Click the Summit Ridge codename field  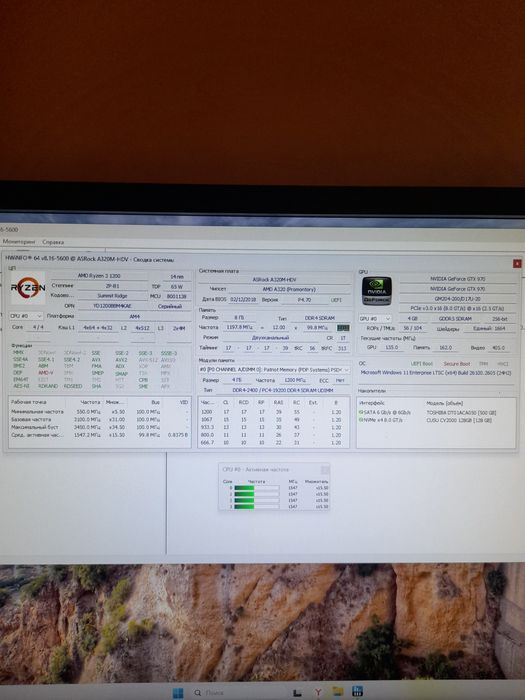point(112,296)
